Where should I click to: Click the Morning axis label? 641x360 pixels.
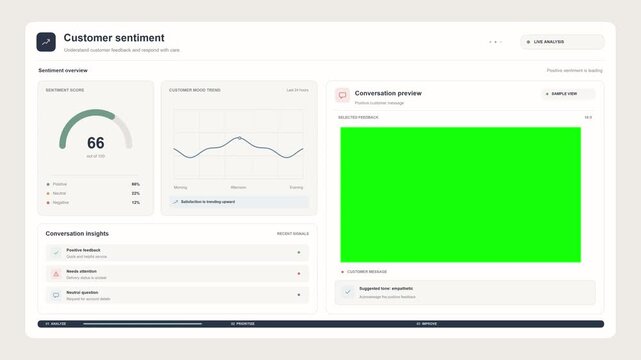[180, 188]
